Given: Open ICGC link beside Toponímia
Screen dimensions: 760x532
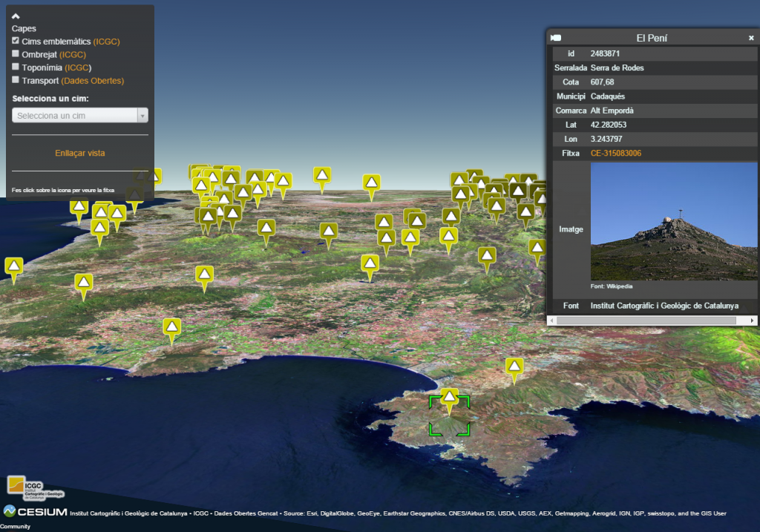Looking at the screenshot, I should (x=78, y=68).
